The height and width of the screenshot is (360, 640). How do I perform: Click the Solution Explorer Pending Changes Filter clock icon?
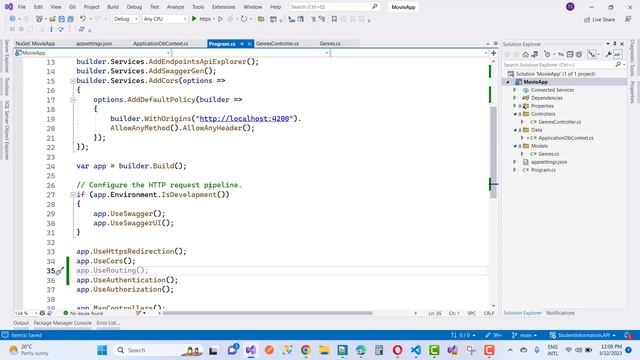[547, 54]
